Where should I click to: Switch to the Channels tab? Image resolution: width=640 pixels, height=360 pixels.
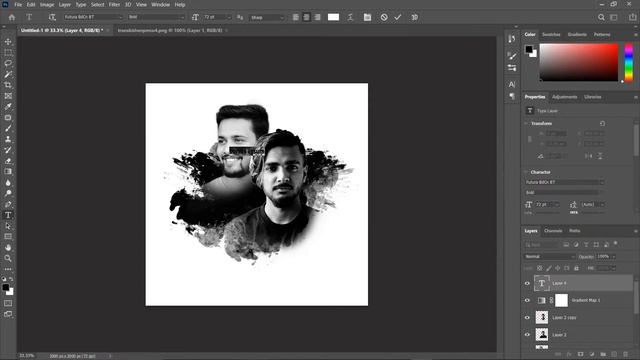tap(553, 231)
